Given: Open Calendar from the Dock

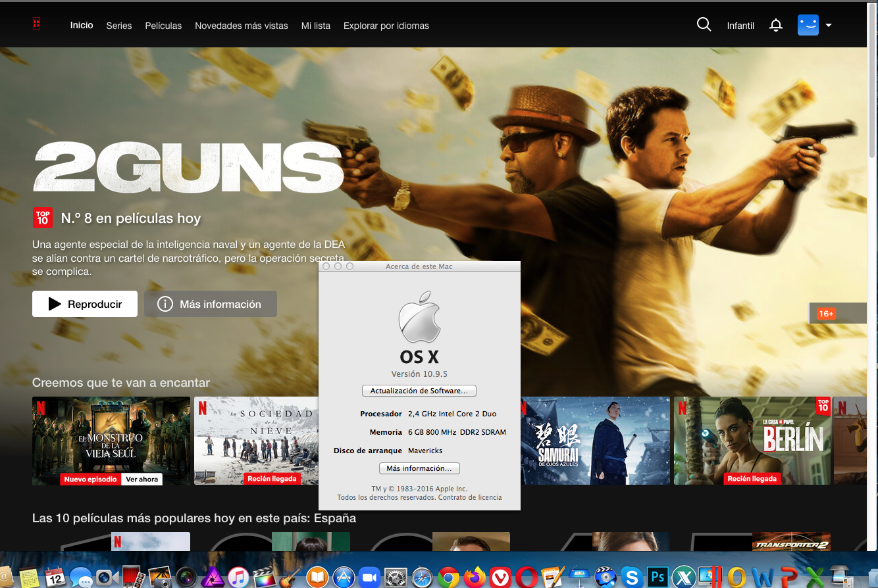Looking at the screenshot, I should [x=55, y=576].
